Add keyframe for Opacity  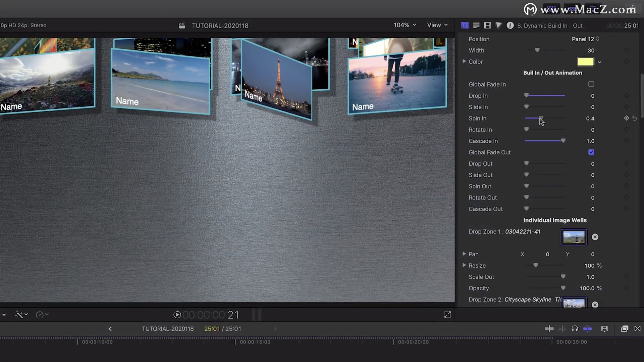pos(627,288)
